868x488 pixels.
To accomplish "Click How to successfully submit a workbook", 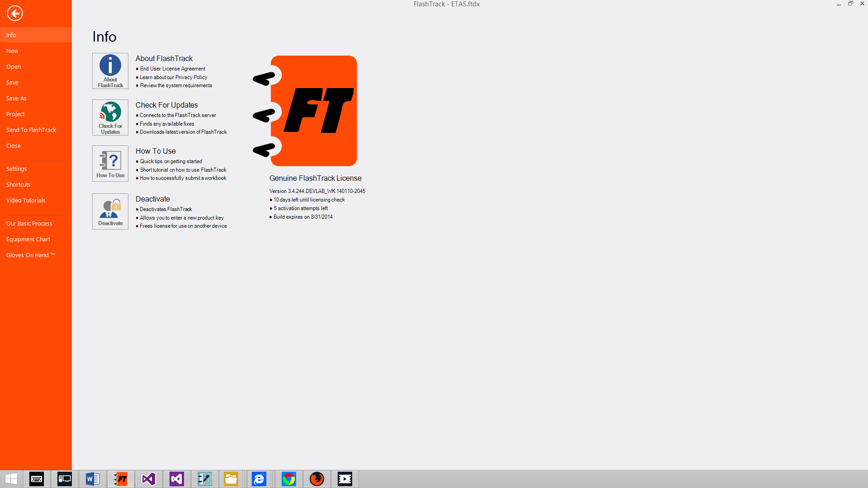I will pyautogui.click(x=183, y=178).
